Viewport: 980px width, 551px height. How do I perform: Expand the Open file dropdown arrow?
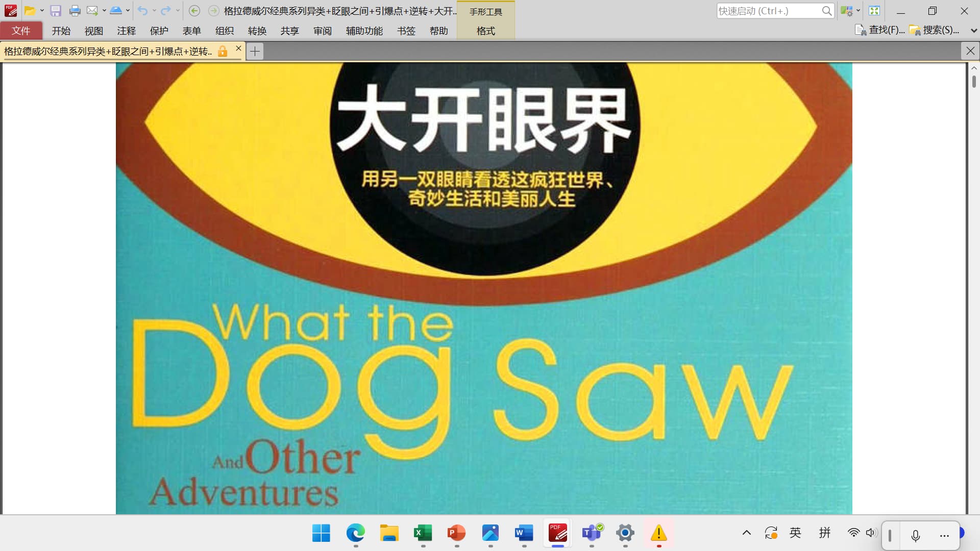[x=42, y=11]
